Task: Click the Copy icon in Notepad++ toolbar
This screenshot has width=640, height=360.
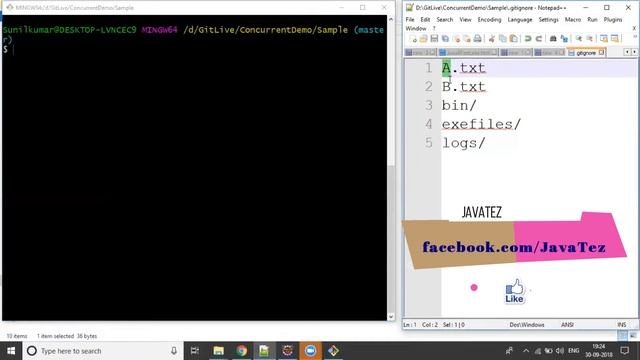Action: point(503,39)
